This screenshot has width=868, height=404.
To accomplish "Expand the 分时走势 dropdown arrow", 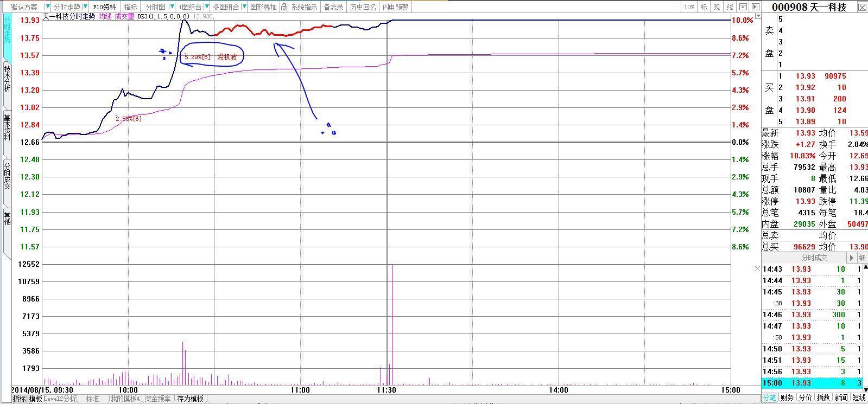I will click(x=85, y=7).
